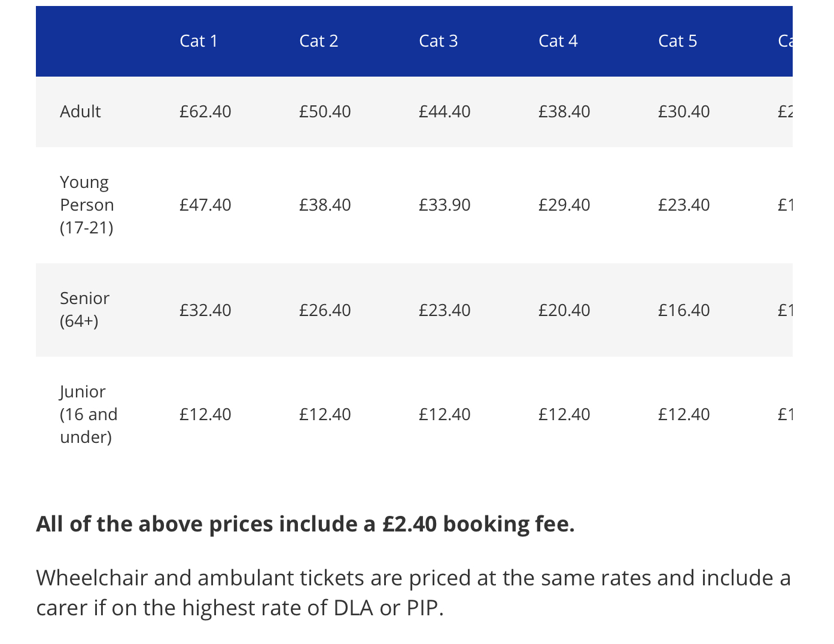This screenshot has height=644, width=834.
Task: Select the Young Person Cat 1 price £47.40
Action: pos(205,205)
